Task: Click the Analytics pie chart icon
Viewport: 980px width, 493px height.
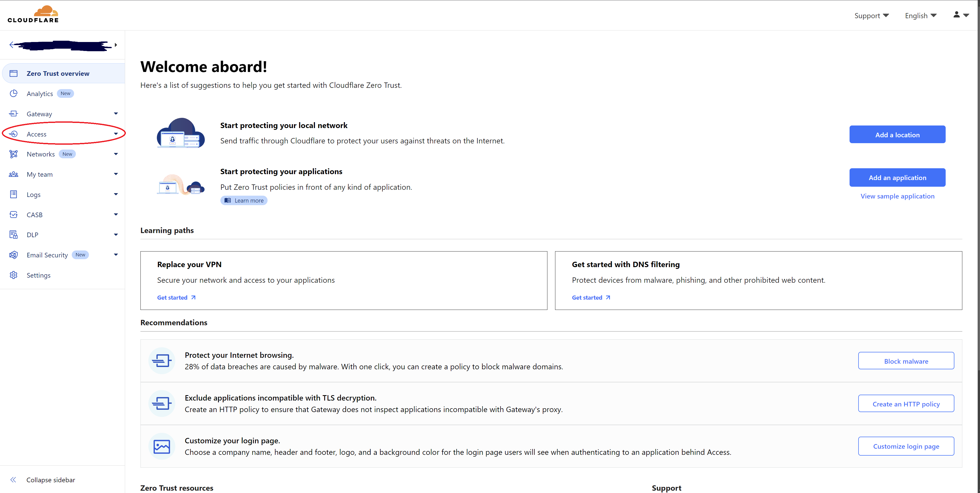Action: point(14,93)
